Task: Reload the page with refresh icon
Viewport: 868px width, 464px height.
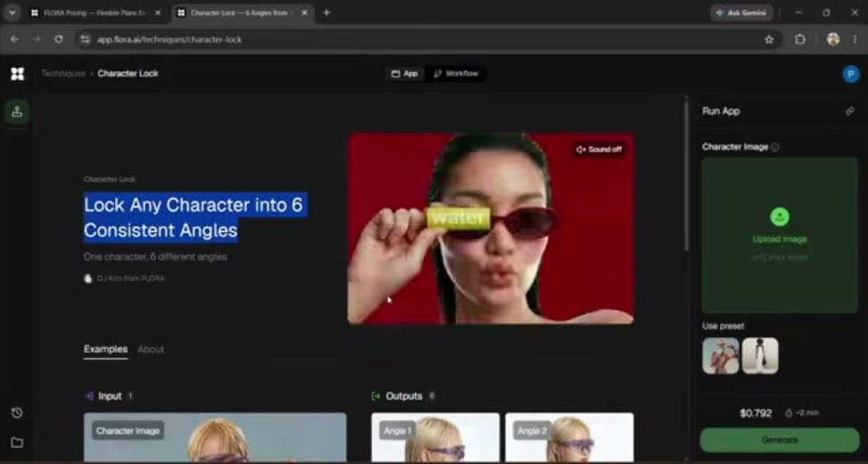Action: coord(59,39)
